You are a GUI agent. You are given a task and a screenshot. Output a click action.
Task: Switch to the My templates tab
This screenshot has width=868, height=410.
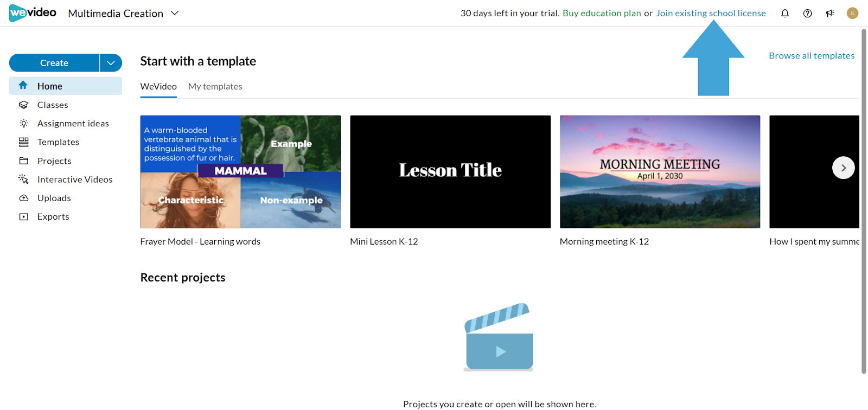pos(215,87)
